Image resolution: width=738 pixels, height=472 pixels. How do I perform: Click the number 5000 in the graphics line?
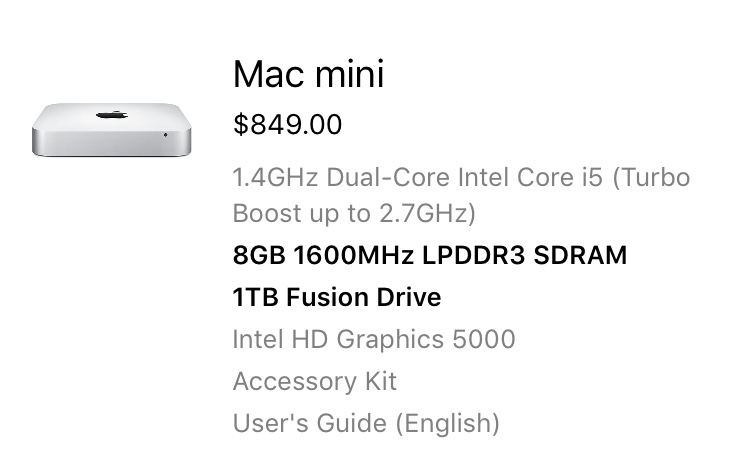tap(483, 339)
